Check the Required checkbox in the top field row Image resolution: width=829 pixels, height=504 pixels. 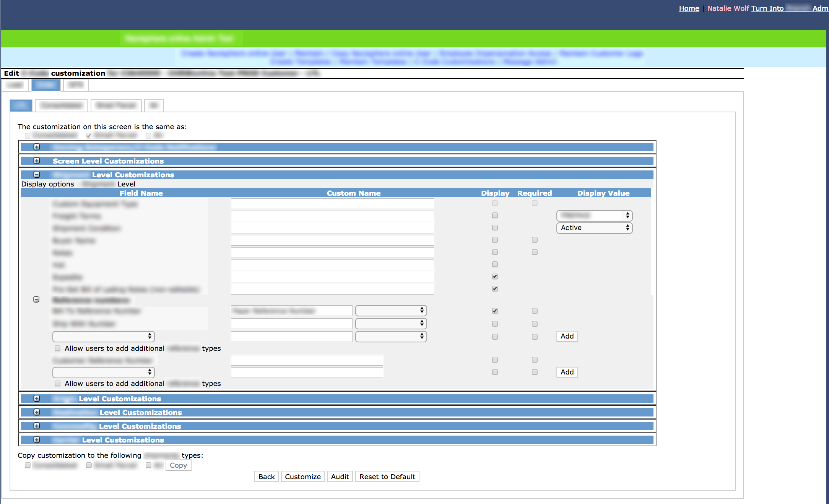(535, 203)
